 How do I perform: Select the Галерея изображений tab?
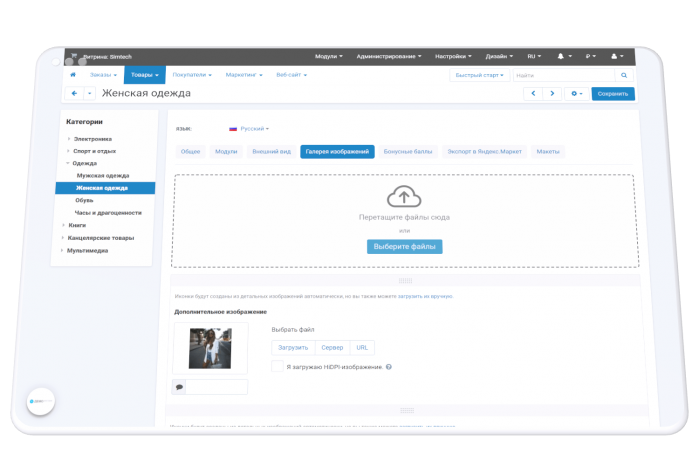pos(337,152)
